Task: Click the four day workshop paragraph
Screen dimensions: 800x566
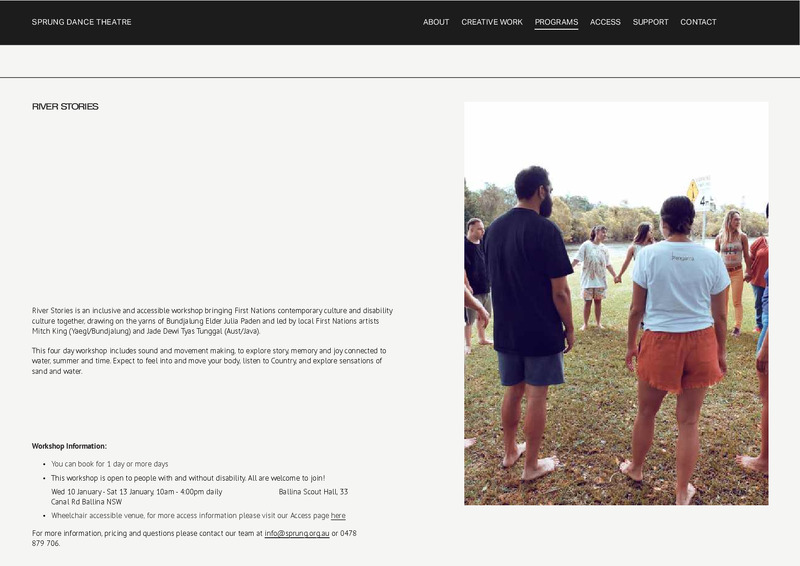Action: [209, 361]
